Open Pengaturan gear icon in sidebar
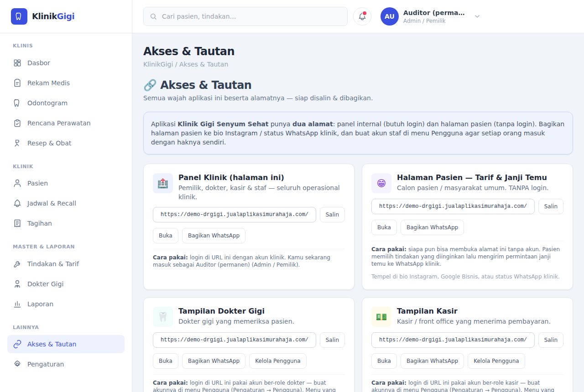The height and width of the screenshot is (392, 584). (17, 364)
